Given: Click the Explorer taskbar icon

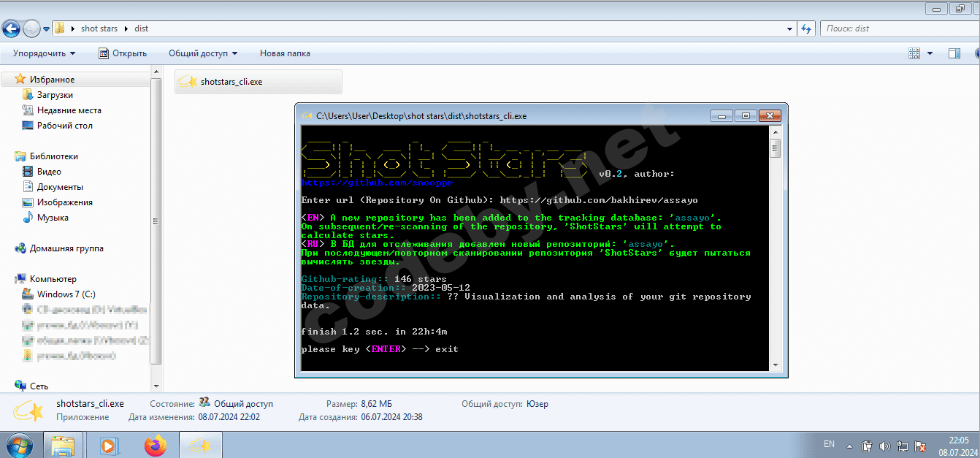Looking at the screenshot, I should [x=63, y=445].
